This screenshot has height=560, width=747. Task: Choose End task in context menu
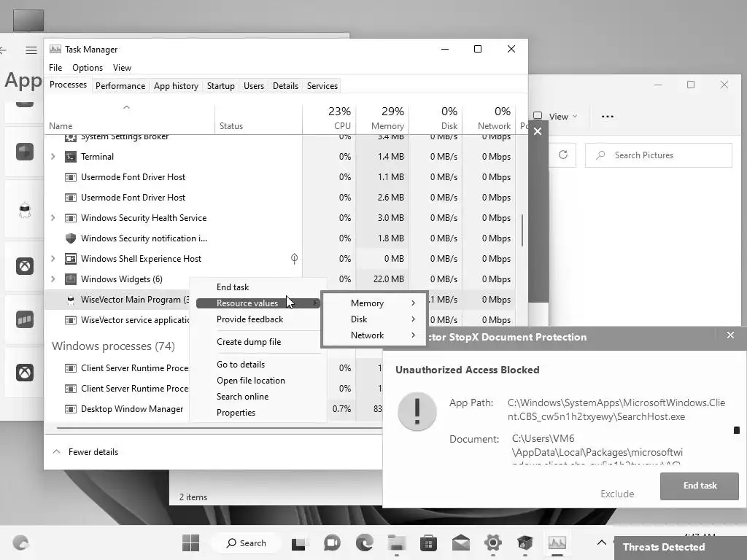(233, 287)
